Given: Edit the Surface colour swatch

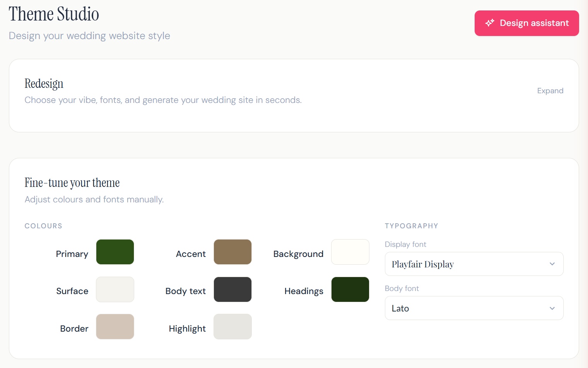Looking at the screenshot, I should [115, 289].
